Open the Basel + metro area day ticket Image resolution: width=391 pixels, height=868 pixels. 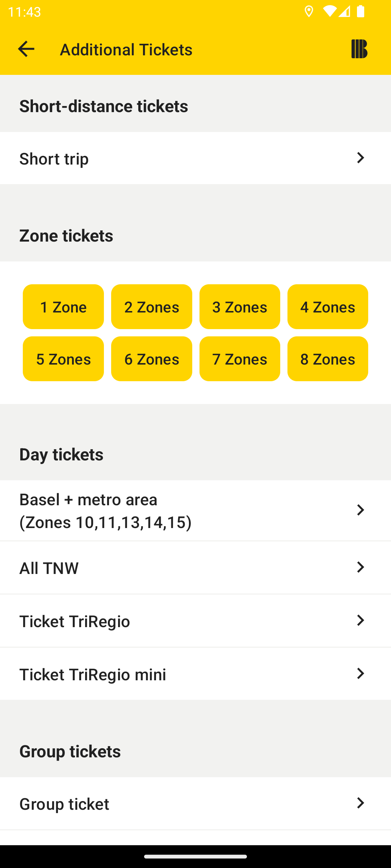[x=195, y=511]
